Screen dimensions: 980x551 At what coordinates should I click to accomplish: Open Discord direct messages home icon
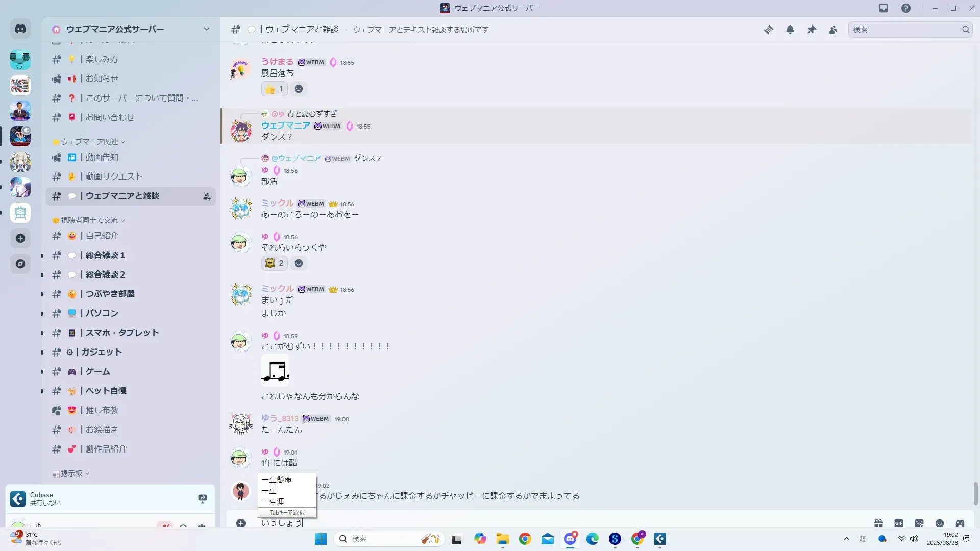click(20, 29)
